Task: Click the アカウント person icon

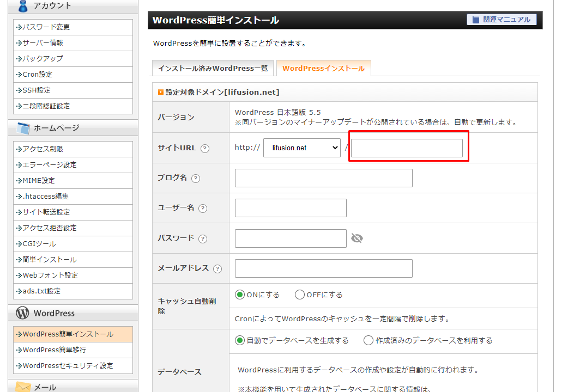Action: (x=23, y=6)
